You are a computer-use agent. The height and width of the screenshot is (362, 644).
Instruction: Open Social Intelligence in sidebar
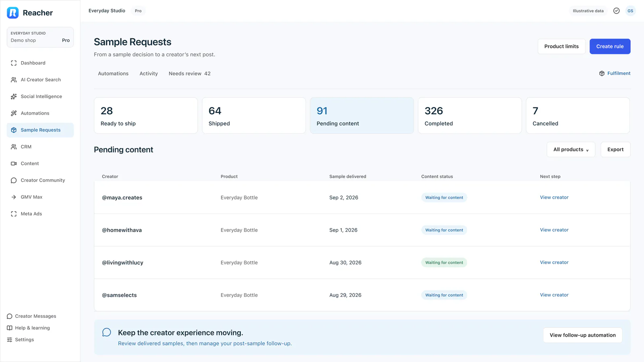40,97
